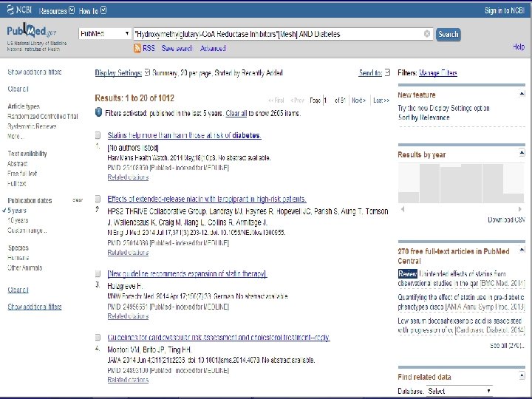Screen dimensions: 532x399
Task: Click Related citations under the niacin article
Action: click(128, 253)
